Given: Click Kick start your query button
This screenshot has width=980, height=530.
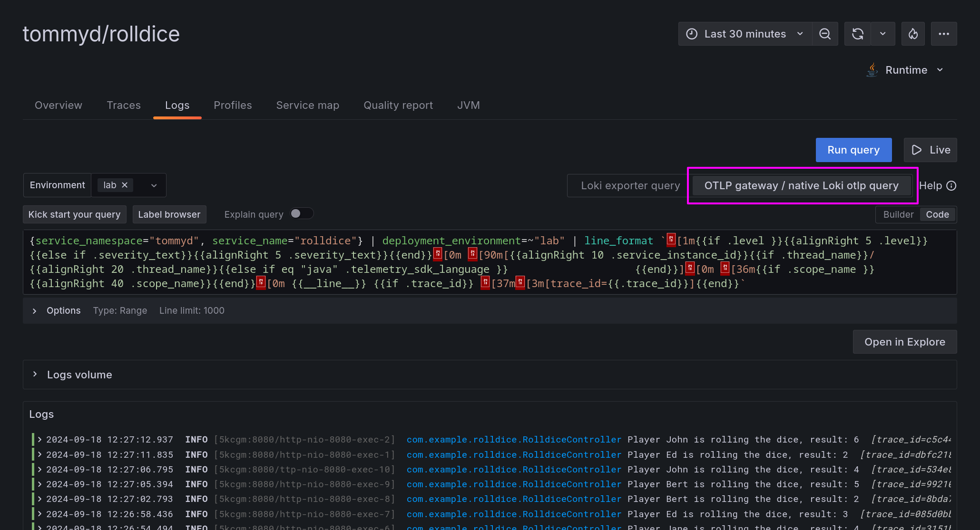Looking at the screenshot, I should coord(75,214).
